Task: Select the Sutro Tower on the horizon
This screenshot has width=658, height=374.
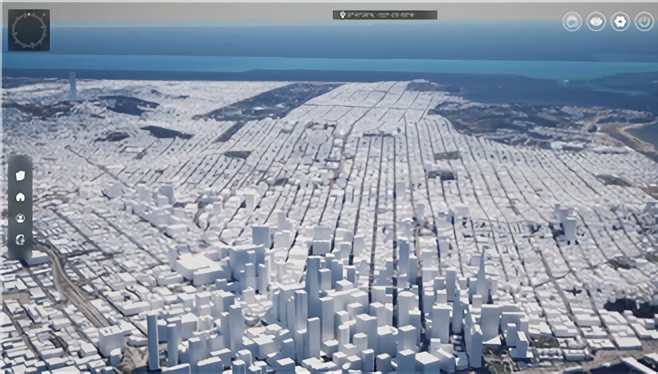Action: coord(73,86)
